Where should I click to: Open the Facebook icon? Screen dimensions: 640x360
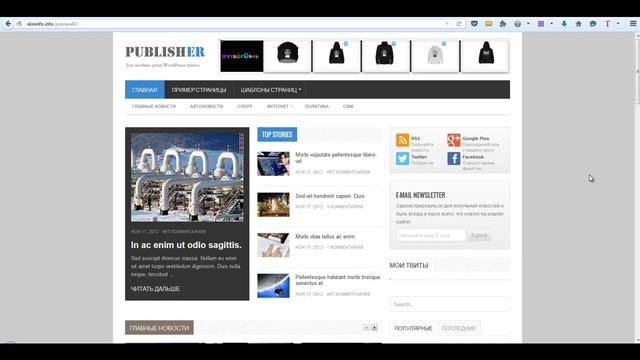tap(453, 158)
